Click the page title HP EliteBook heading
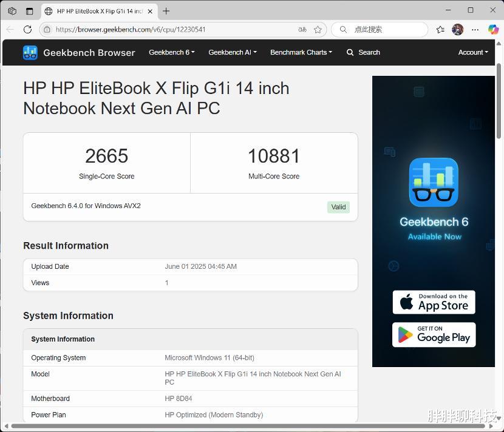The height and width of the screenshot is (432, 504). point(156,98)
